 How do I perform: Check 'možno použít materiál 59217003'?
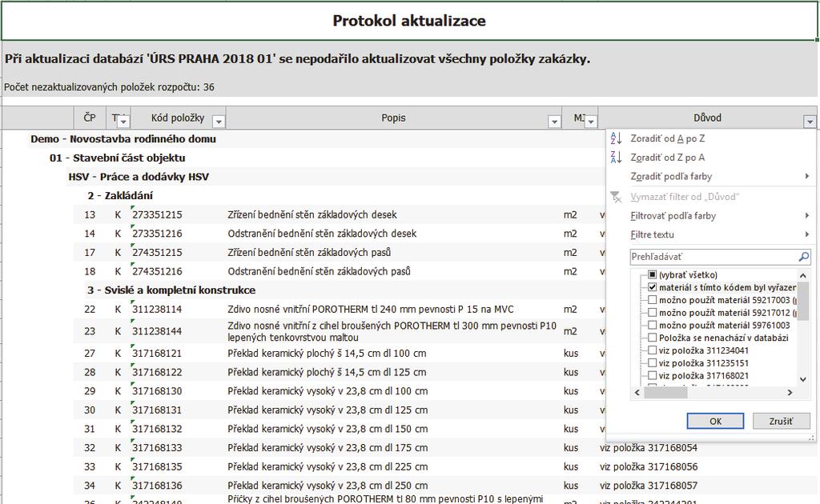pyautogui.click(x=652, y=300)
